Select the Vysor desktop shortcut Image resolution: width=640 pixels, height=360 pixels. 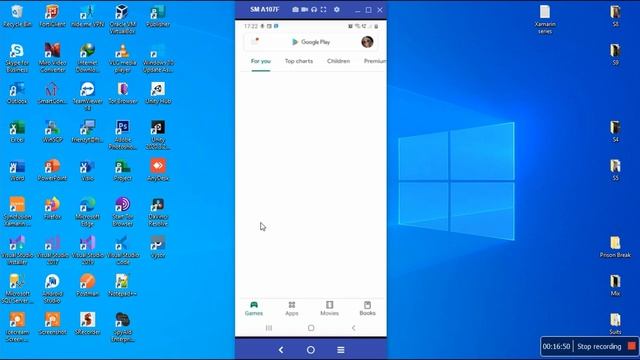[x=158, y=247]
